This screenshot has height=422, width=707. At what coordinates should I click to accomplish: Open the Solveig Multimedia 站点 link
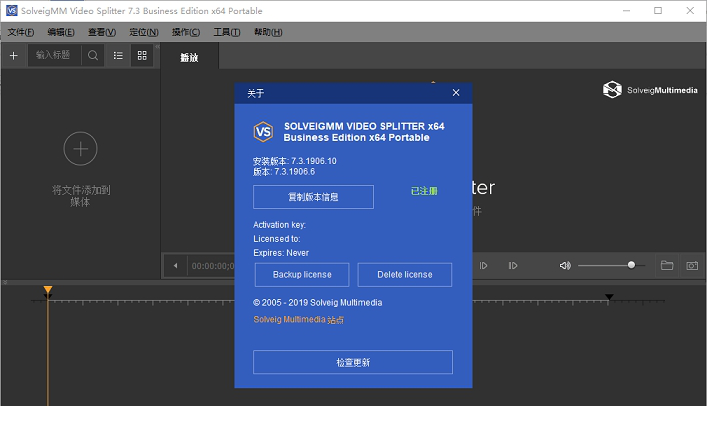[299, 320]
